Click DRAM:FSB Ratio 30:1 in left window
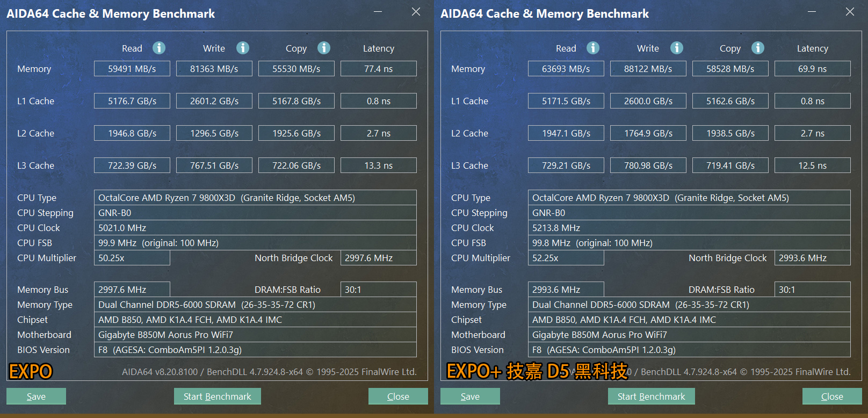868x418 pixels. tap(379, 290)
